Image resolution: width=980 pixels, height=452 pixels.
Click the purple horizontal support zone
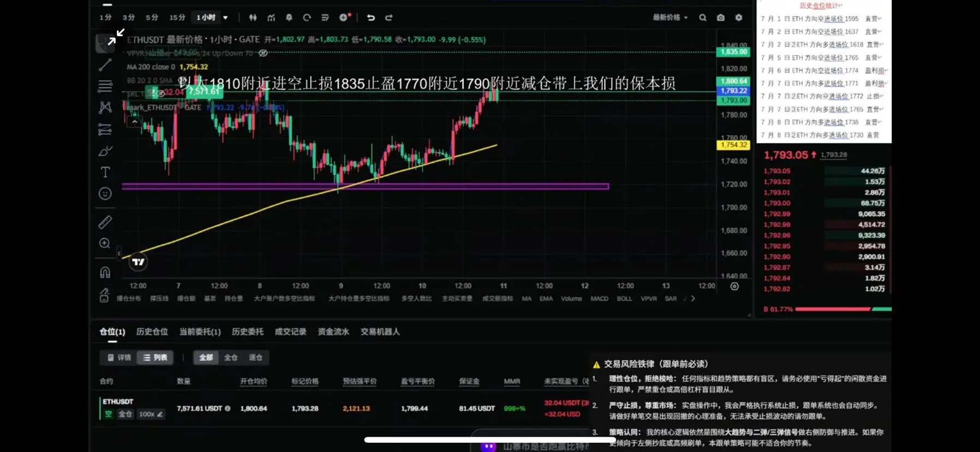365,186
